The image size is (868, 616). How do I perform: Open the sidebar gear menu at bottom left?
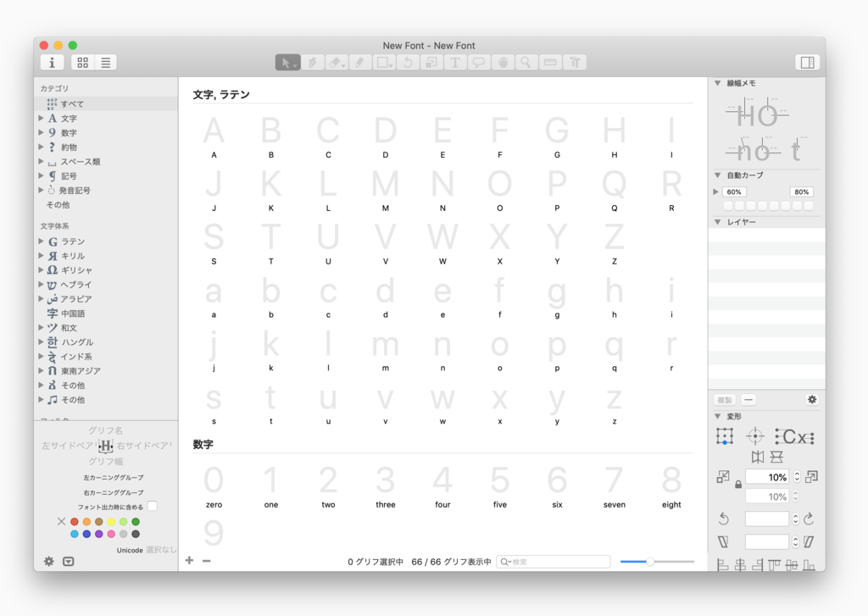pyautogui.click(x=48, y=561)
